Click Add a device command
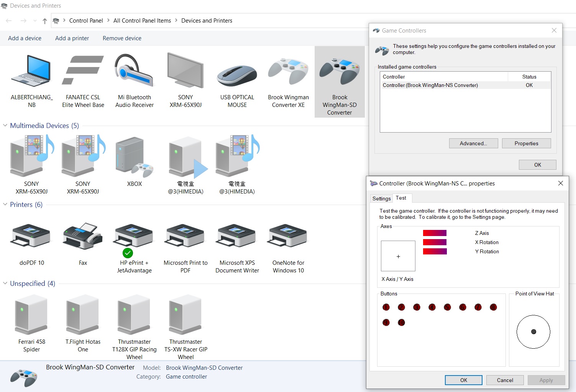The height and width of the screenshot is (392, 576). [25, 38]
